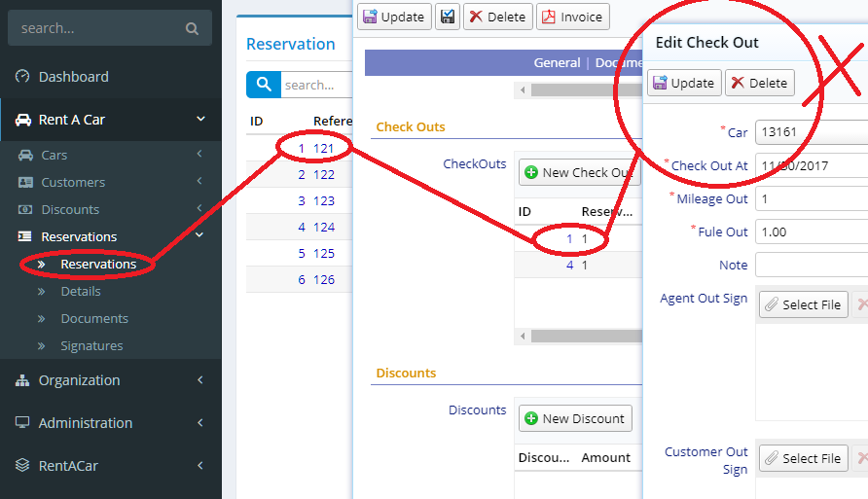The height and width of the screenshot is (499, 868).
Task: Open reservation reference 124
Action: click(324, 228)
